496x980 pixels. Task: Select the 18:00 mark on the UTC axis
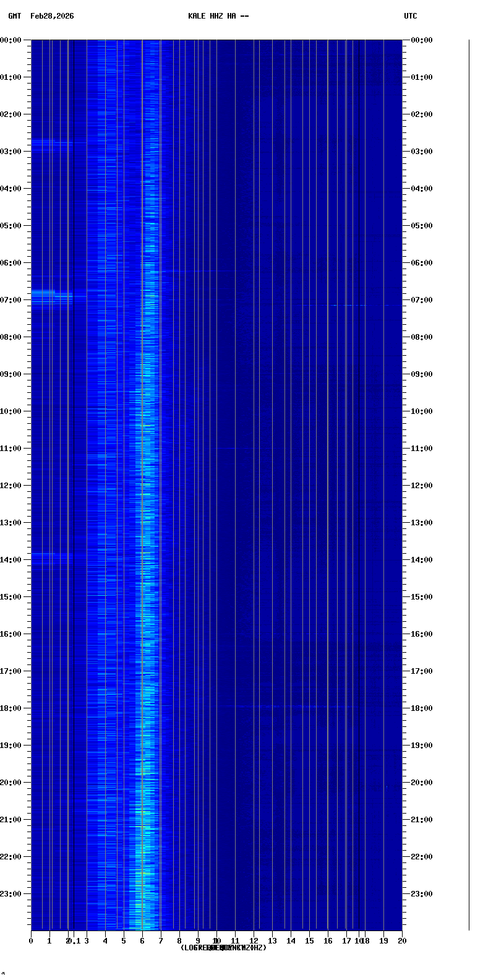click(x=422, y=708)
